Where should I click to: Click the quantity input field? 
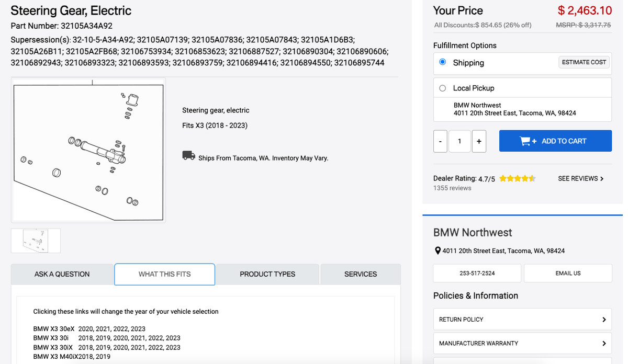coord(459,141)
